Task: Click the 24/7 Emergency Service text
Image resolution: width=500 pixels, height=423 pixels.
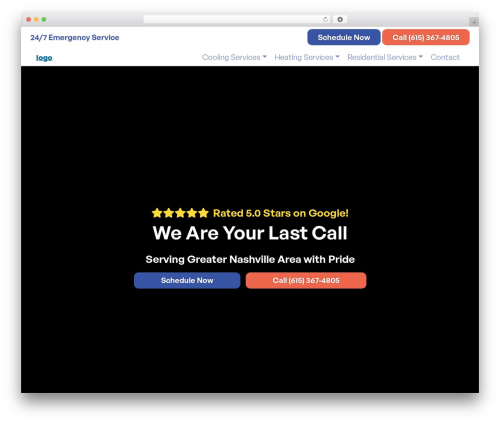Action: tap(75, 38)
